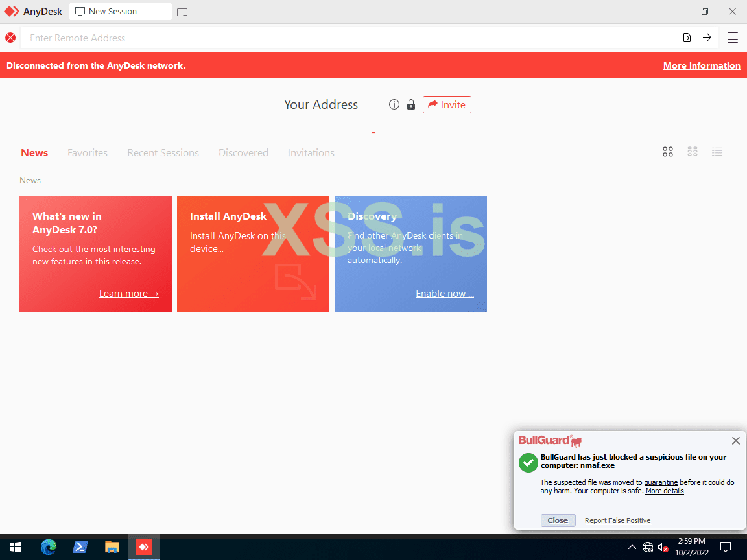This screenshot has height=560, width=747.
Task: Open the Windows notification center
Action: pyautogui.click(x=726, y=547)
